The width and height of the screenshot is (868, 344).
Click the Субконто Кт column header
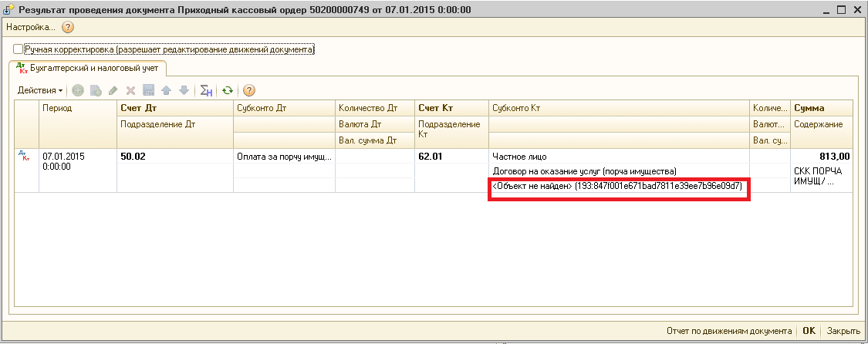tap(620, 109)
